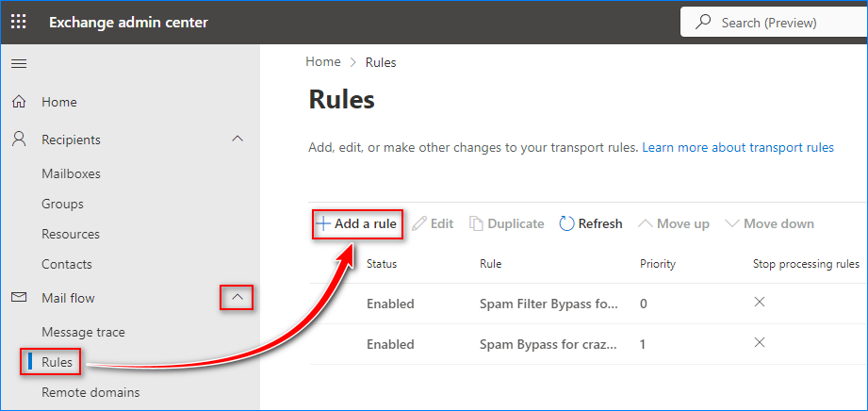Screen dimensions: 868x411
Task: Click Rules in the breadcrumb
Action: pyautogui.click(x=381, y=62)
